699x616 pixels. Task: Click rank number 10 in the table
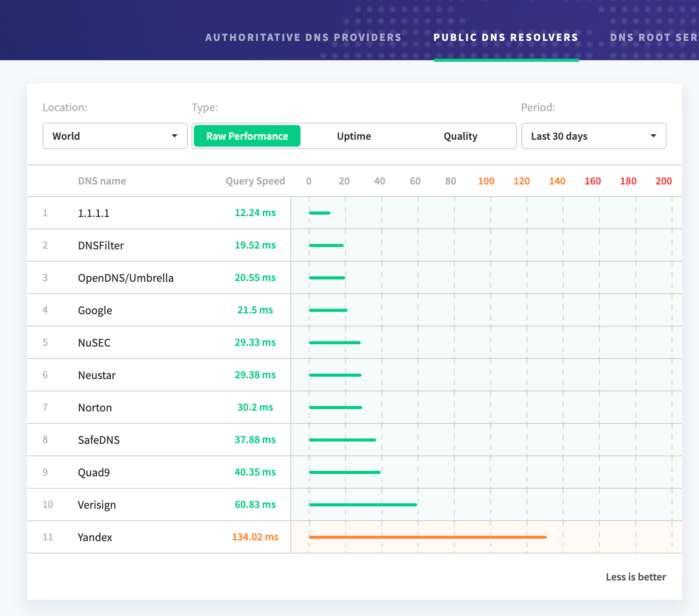pos(48,504)
